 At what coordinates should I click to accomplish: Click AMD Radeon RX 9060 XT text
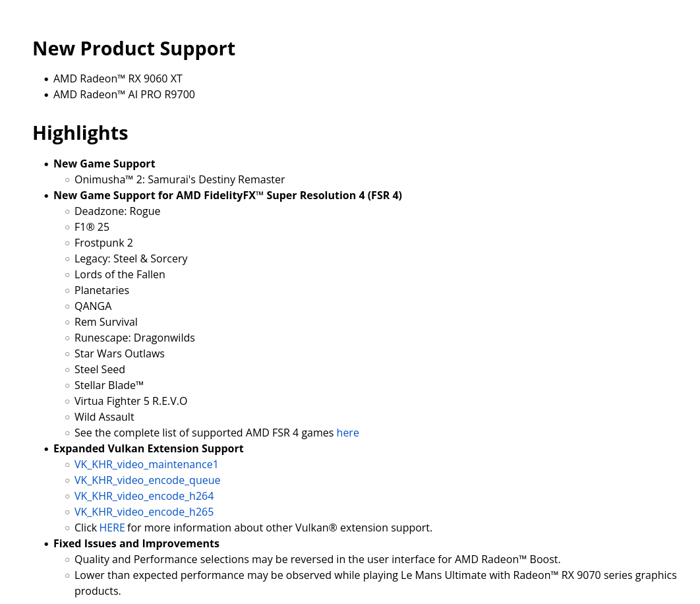(117, 78)
